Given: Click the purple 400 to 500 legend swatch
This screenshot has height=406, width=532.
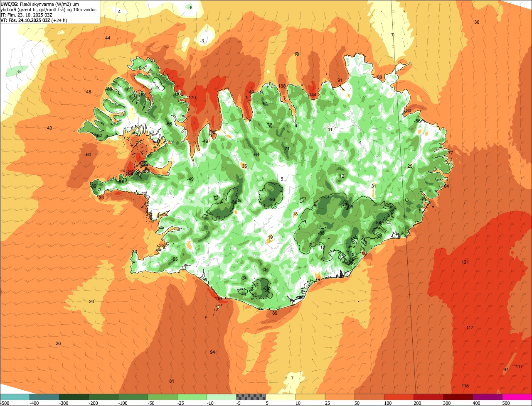Looking at the screenshot, I should [488, 397].
